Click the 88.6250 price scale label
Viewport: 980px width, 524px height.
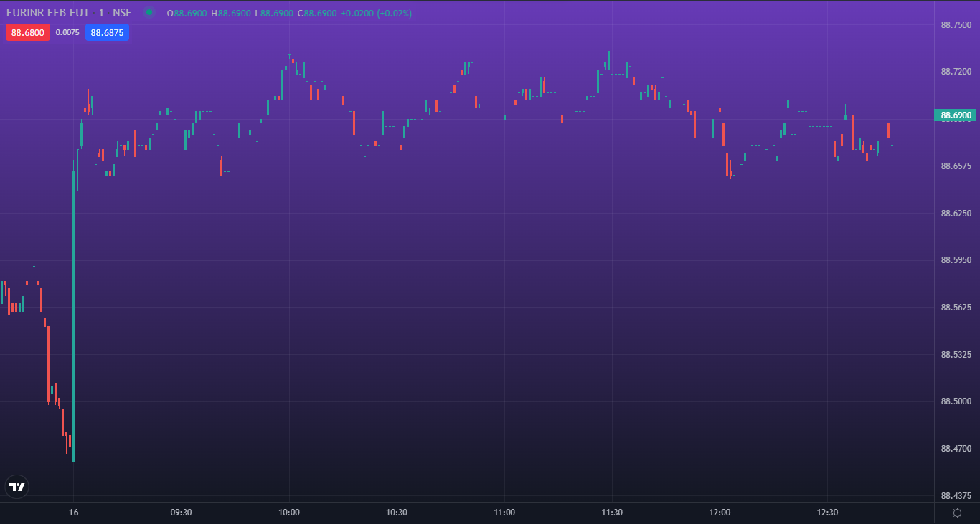[x=956, y=214]
